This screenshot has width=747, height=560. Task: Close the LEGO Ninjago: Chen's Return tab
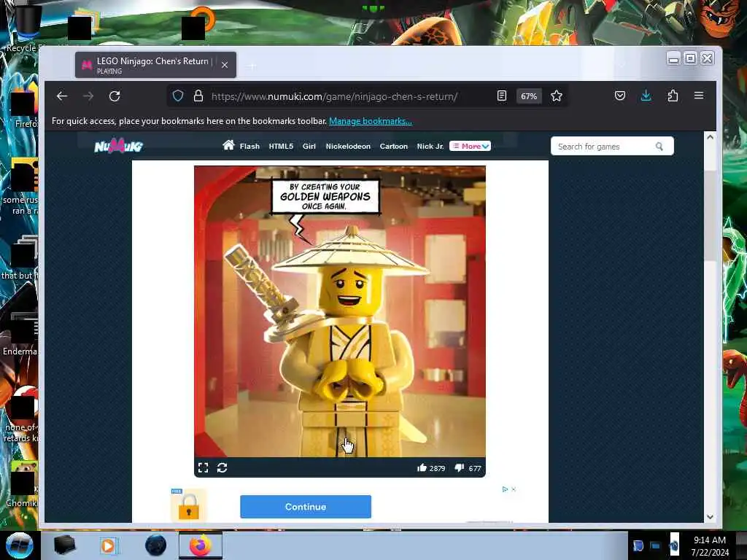coord(225,65)
